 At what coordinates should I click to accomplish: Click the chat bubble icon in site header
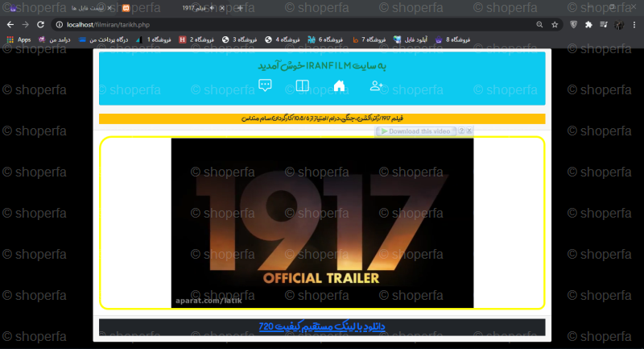[265, 85]
